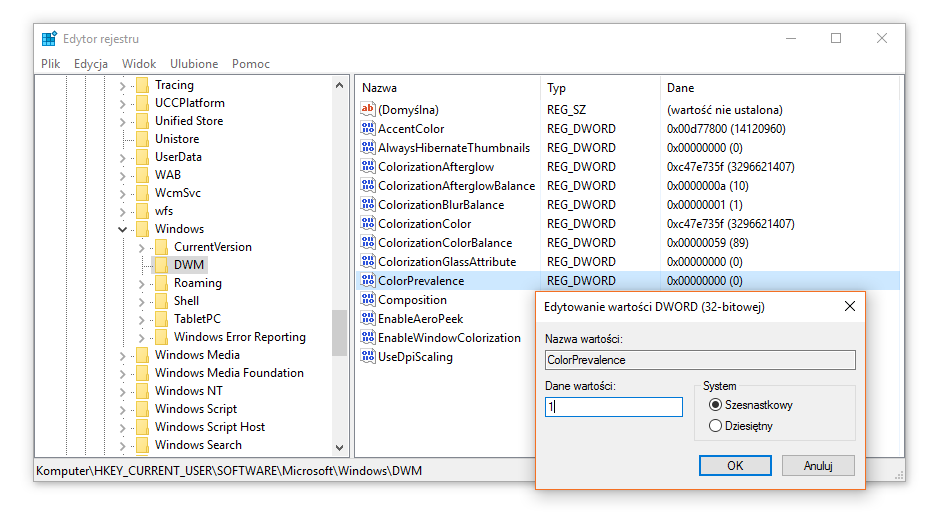Cancel the edit with Anuluj
The height and width of the screenshot is (515, 941).
point(818,465)
